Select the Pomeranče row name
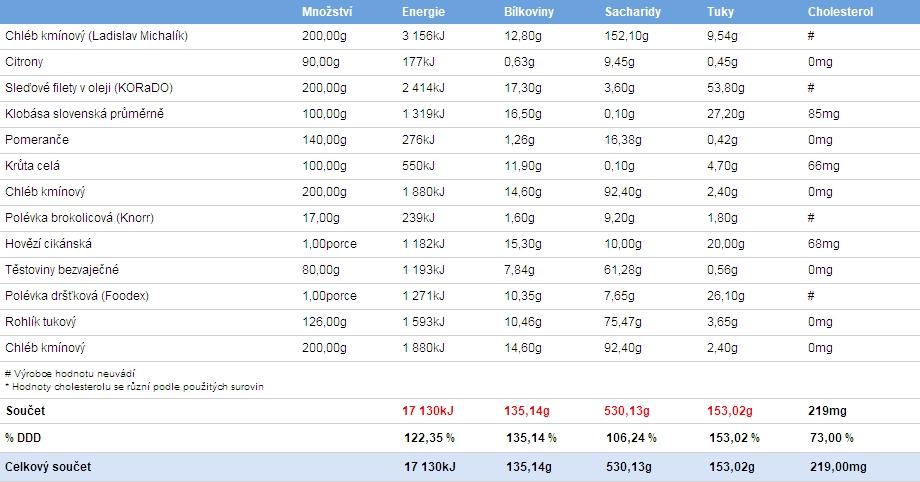 [37, 140]
